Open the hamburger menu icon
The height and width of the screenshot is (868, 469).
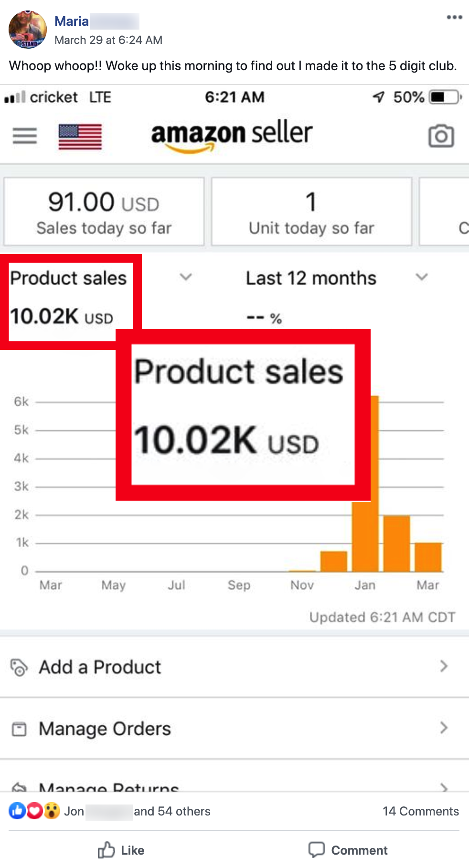pos(25,136)
